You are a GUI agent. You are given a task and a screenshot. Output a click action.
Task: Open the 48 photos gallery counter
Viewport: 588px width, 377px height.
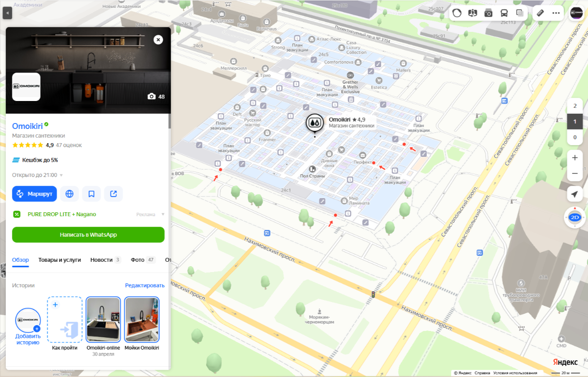156,97
